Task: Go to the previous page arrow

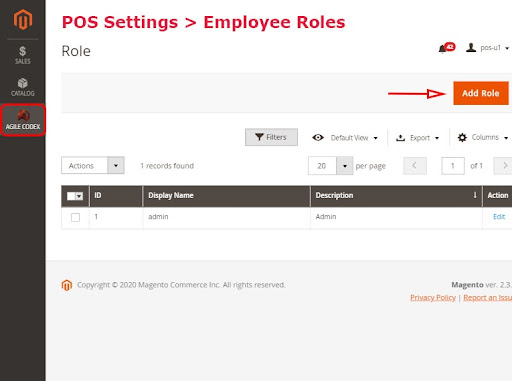Action: tap(415, 166)
